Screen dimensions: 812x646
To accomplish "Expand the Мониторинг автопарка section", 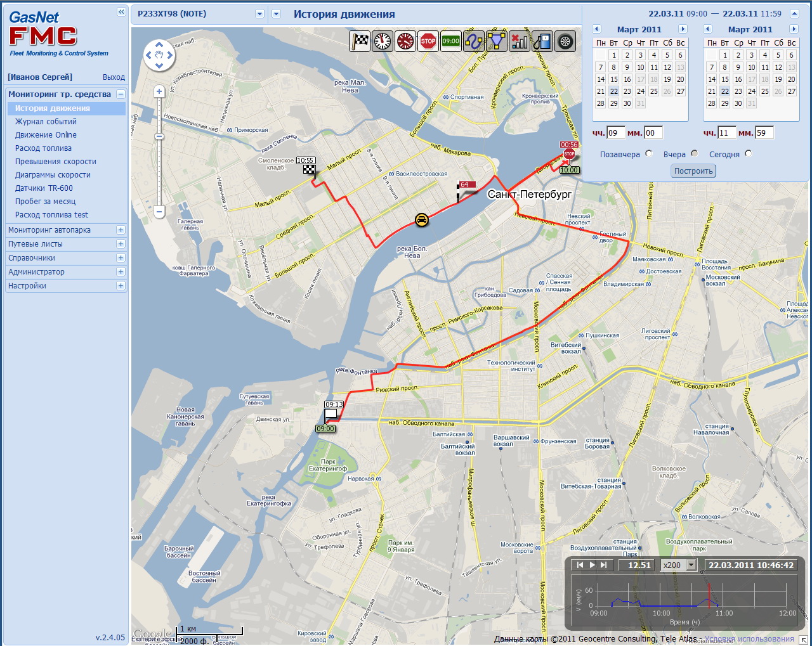I will [121, 230].
